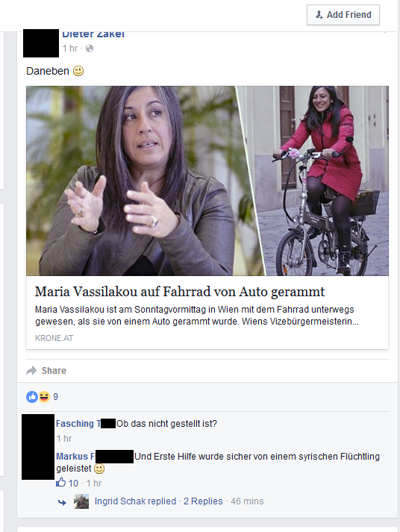Click the 1 hr post timestamp
Screen dimensions: 400x532
[70, 48]
